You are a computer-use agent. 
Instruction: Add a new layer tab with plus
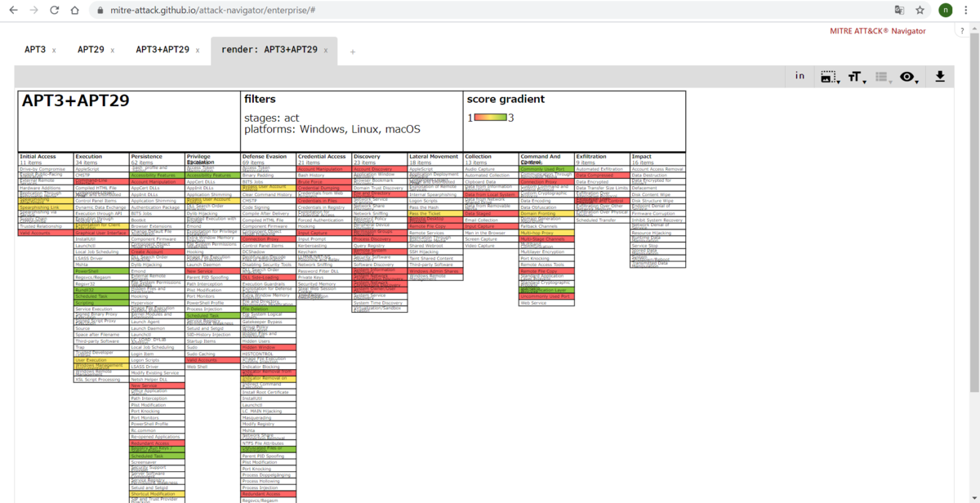coord(353,51)
